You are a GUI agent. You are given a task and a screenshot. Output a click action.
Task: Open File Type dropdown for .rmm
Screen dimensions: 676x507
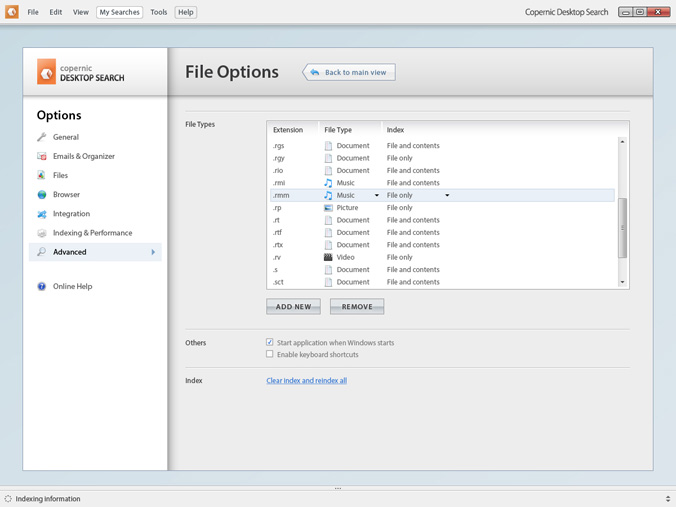point(377,195)
